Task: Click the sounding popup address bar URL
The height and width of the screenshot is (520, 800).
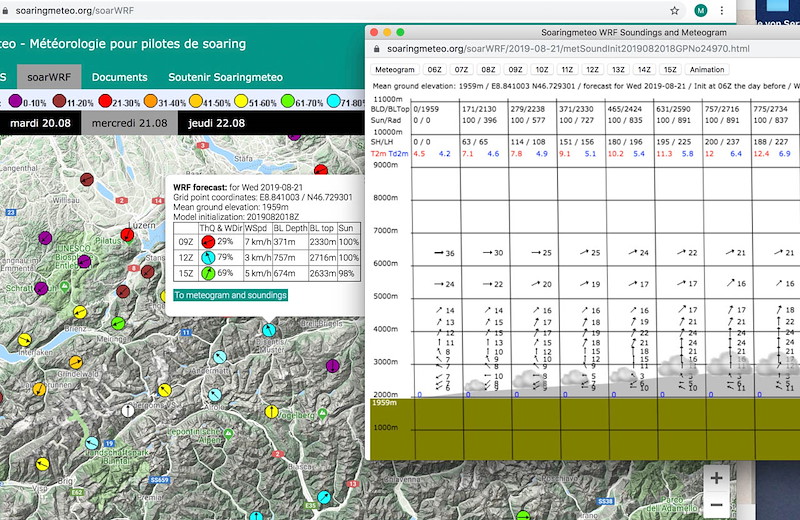Action: (568, 49)
